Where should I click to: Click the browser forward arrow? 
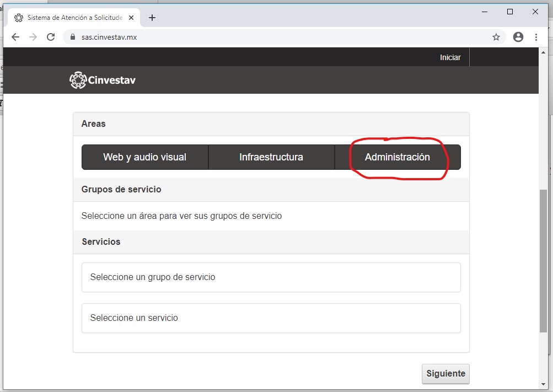(33, 37)
